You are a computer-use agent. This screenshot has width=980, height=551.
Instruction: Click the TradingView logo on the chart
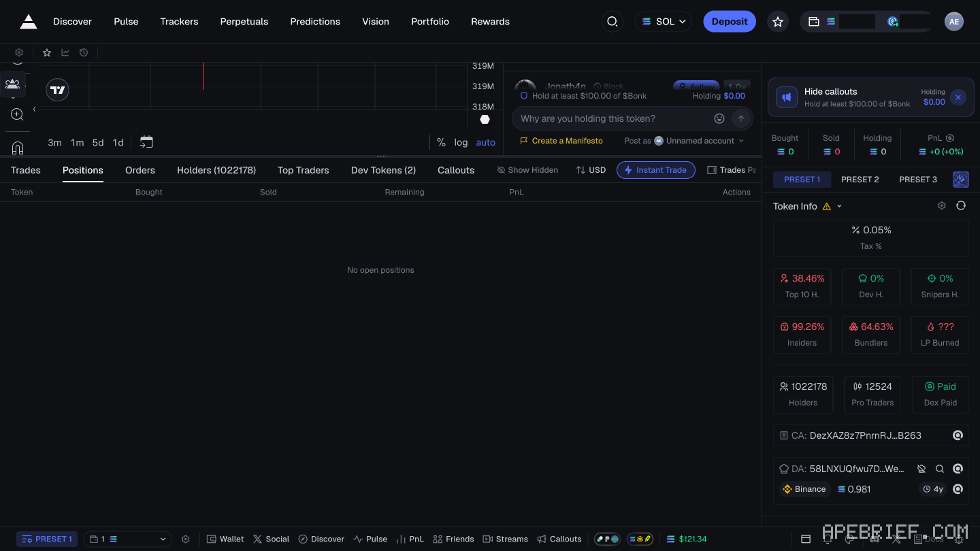click(x=58, y=90)
